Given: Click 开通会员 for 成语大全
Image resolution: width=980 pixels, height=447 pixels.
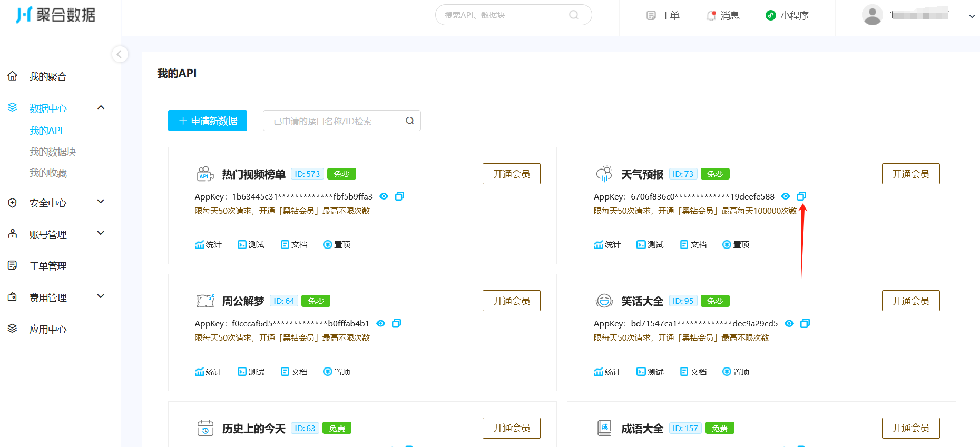Looking at the screenshot, I should pyautogui.click(x=910, y=428).
